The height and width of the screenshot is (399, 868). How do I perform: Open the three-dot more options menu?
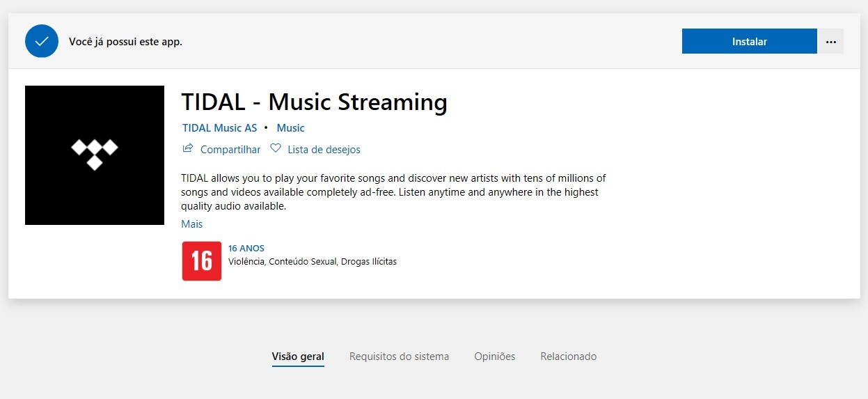(x=830, y=42)
